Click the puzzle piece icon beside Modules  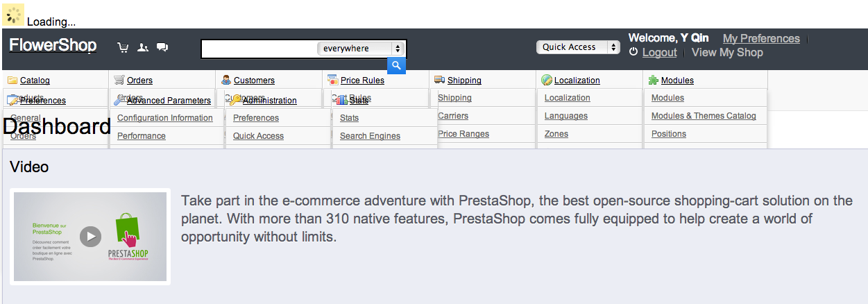coord(653,81)
